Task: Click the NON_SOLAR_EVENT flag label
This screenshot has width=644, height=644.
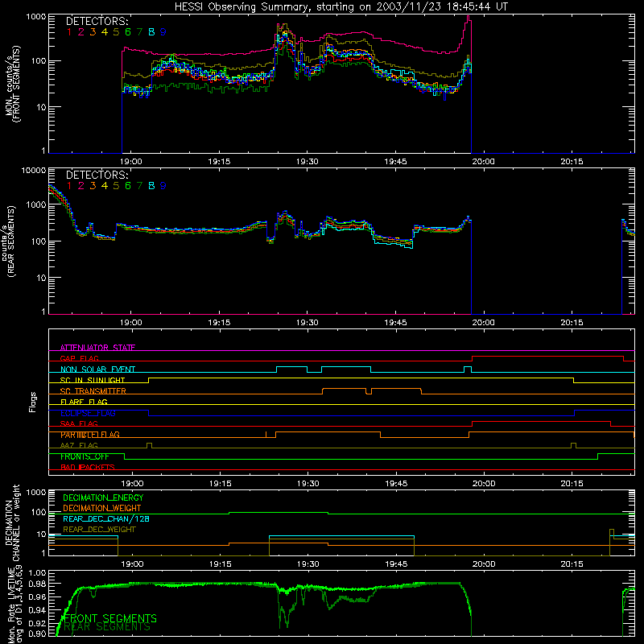Action: pyautogui.click(x=97, y=369)
